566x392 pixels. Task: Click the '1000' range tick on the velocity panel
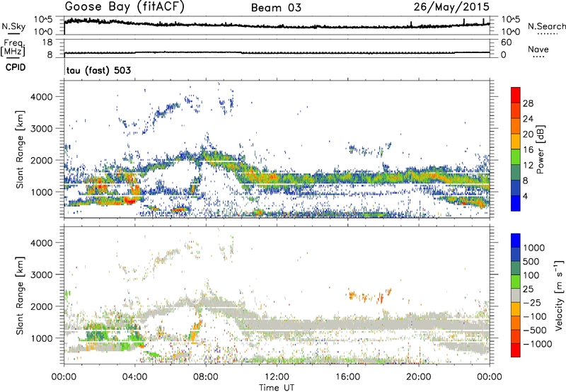pos(42,338)
